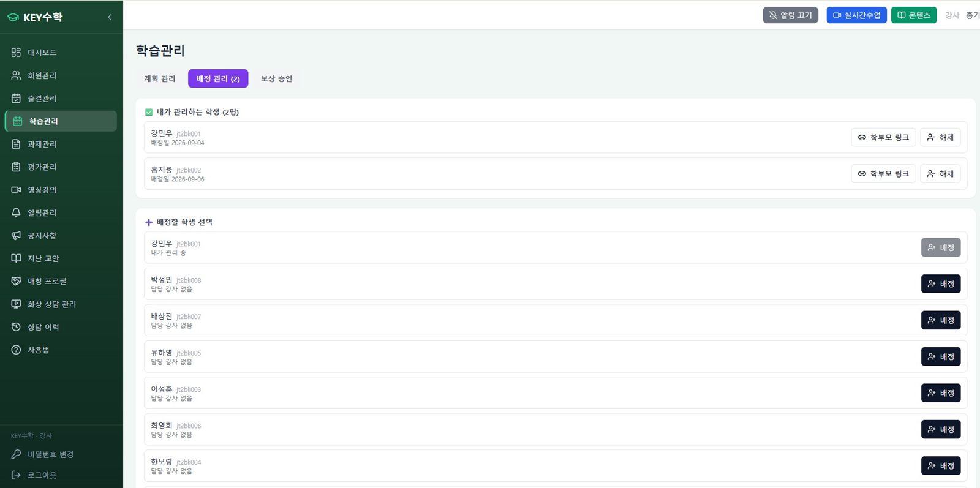Assign student 박성민 with 배정
This screenshot has width=980, height=488.
pyautogui.click(x=941, y=284)
